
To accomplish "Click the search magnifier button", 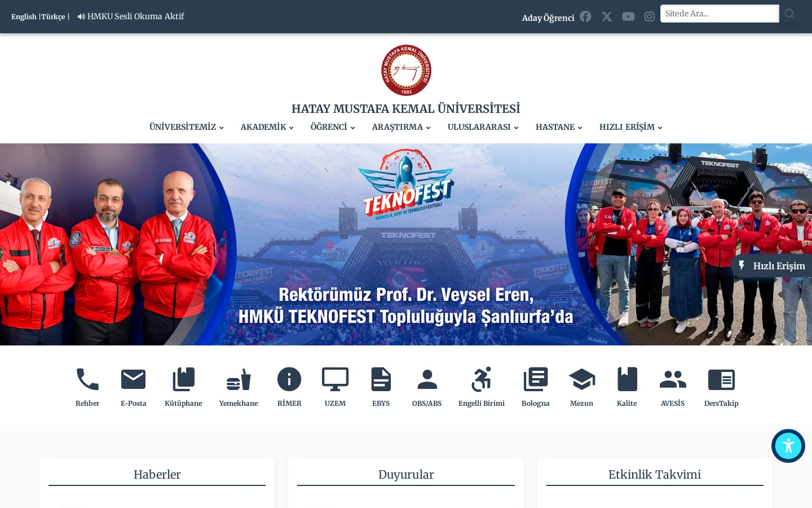I will [789, 14].
